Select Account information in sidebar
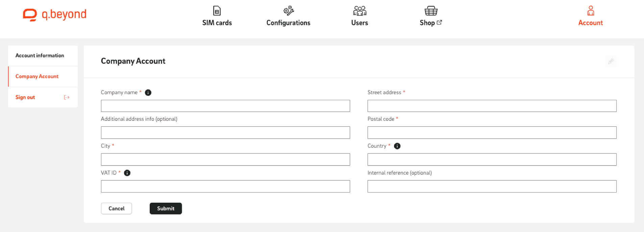This screenshot has width=644, height=232. (40, 56)
